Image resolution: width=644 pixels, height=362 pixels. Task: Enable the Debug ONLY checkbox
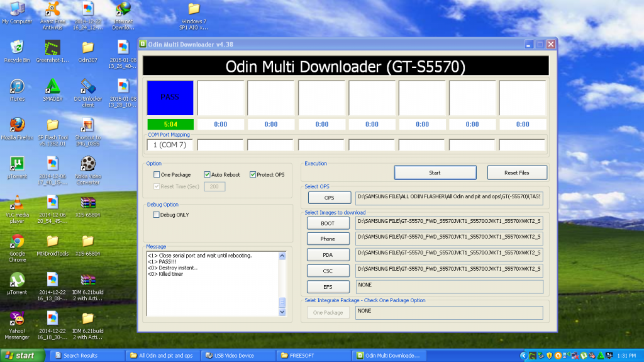[157, 215]
